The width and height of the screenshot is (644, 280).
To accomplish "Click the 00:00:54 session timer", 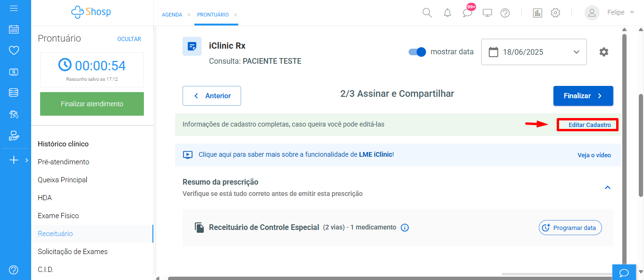I will pyautogui.click(x=92, y=66).
